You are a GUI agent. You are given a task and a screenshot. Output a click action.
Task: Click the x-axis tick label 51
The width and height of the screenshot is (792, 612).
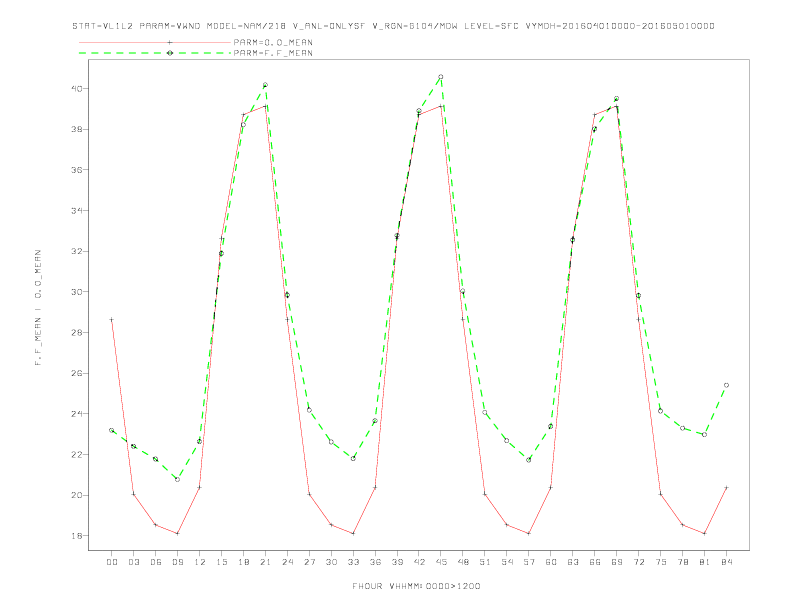click(x=485, y=562)
